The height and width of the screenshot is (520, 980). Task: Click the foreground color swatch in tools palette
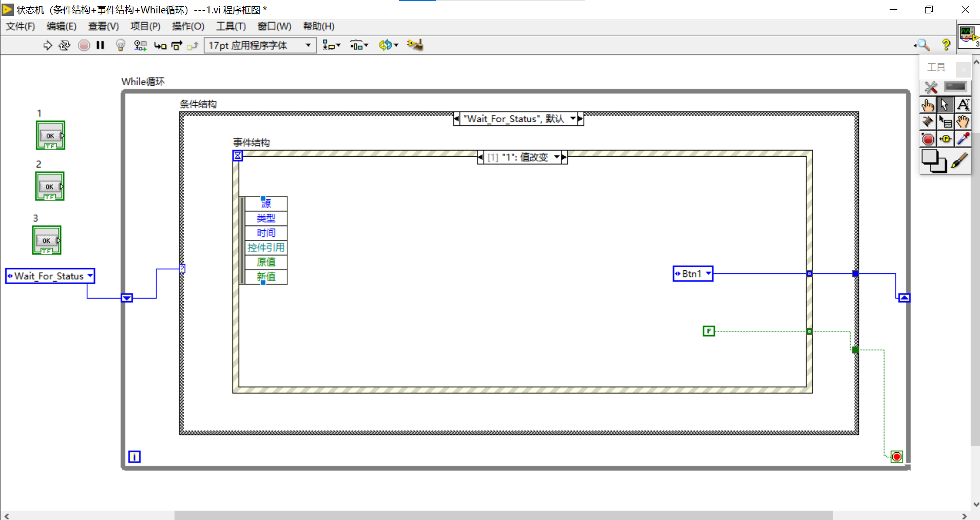(930, 157)
